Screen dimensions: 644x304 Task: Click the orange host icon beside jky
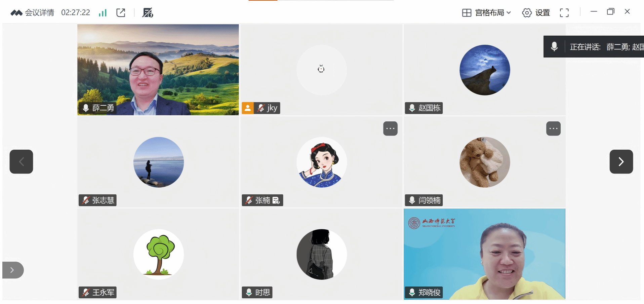coord(248,108)
